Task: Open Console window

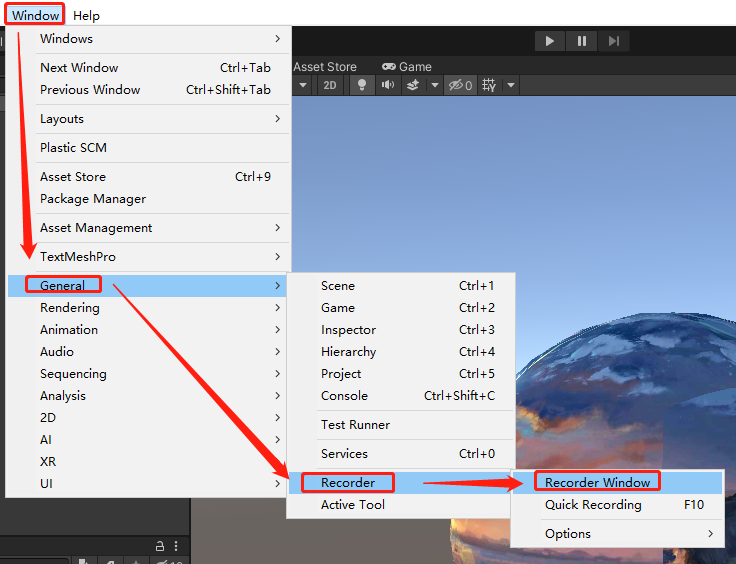Action: coord(401,396)
